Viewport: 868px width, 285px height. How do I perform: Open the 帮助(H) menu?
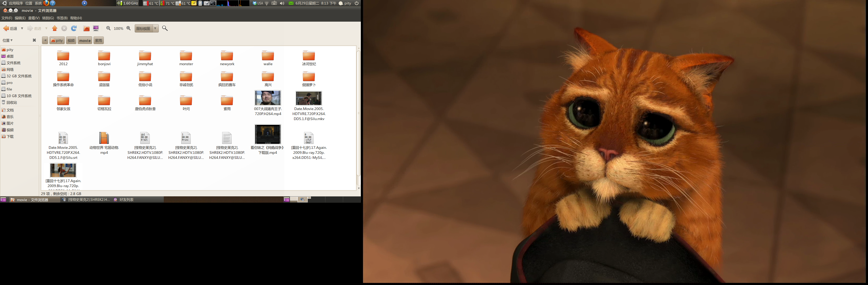pos(76,18)
